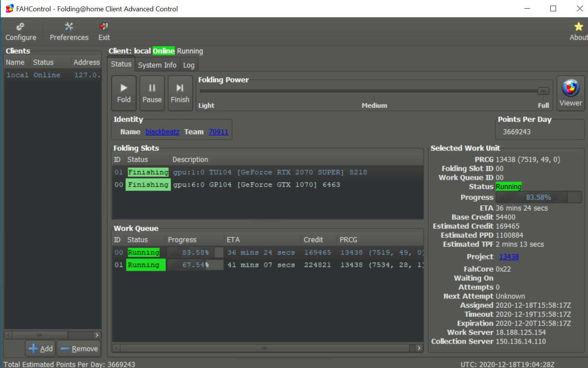Switch to the Log tab
Viewport: 588px width, 368px height.
point(189,65)
